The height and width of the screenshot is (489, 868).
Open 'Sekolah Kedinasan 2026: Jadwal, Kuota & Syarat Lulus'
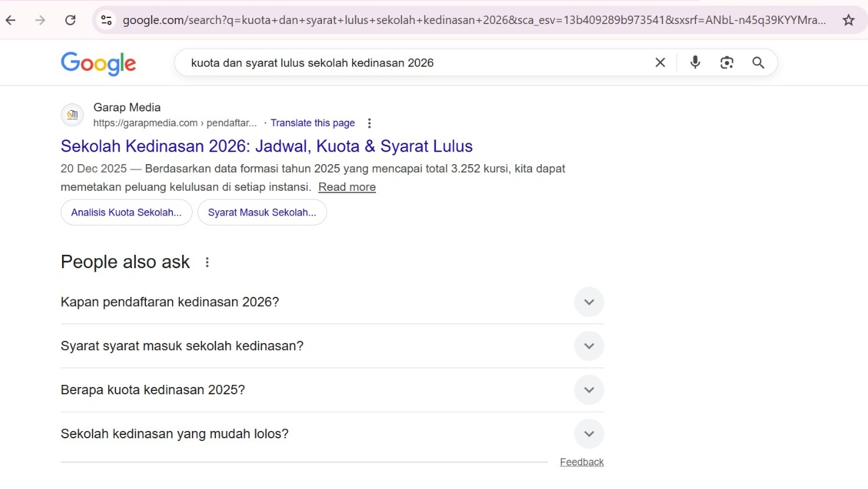pyautogui.click(x=266, y=145)
